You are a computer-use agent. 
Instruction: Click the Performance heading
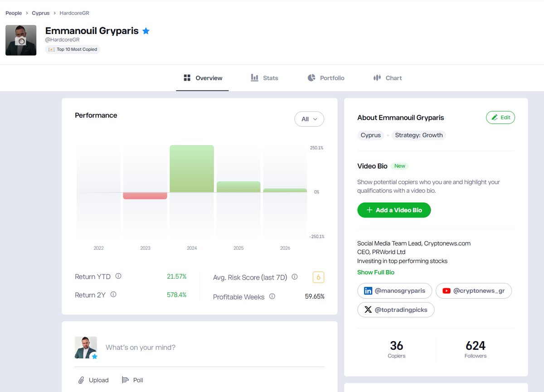click(96, 116)
